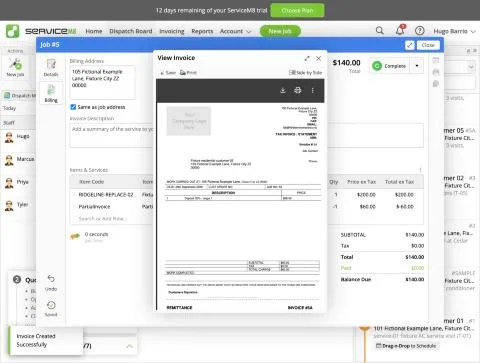Open Dispatch Board
The image size is (480, 363).
131,31
